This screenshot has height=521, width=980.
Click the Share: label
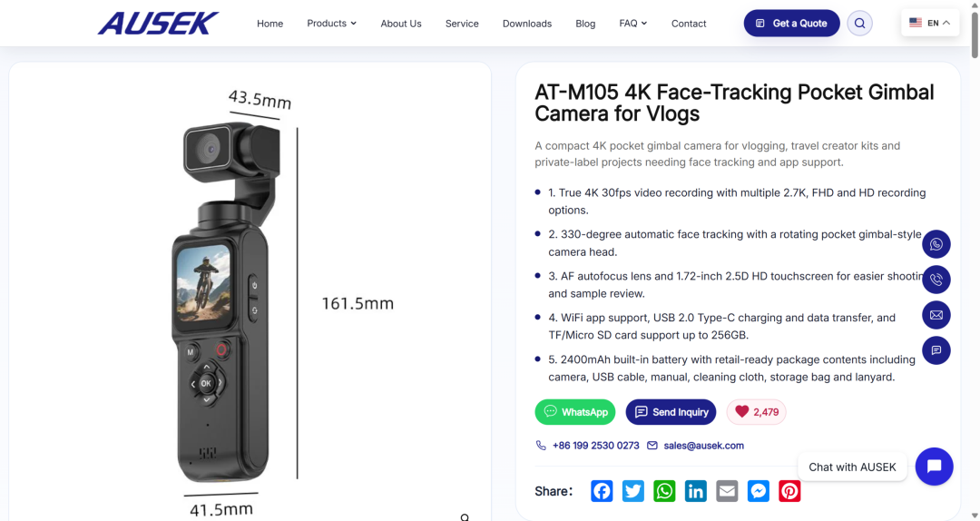pyautogui.click(x=554, y=491)
